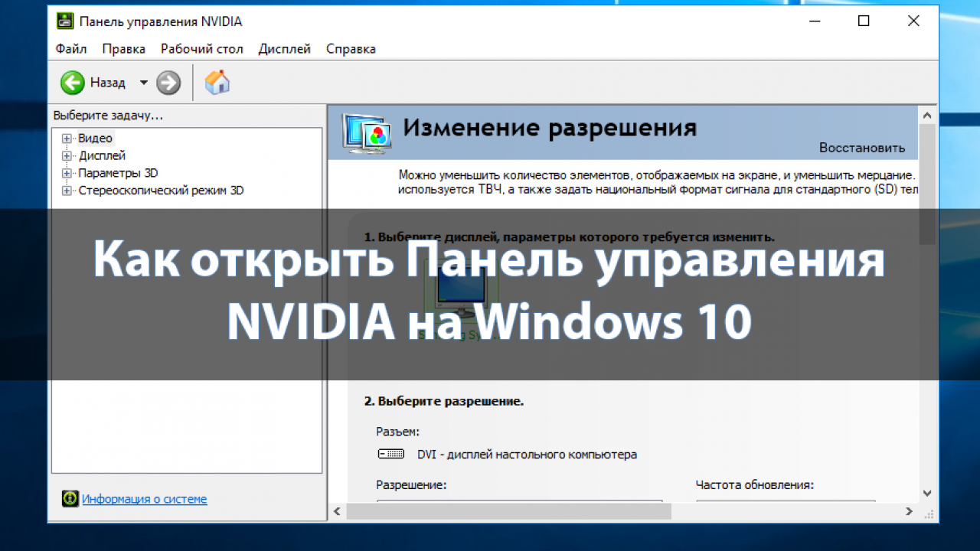Screen dimensions: 980x551
Task: Open the Back history dropdown arrow
Action: pyautogui.click(x=143, y=83)
